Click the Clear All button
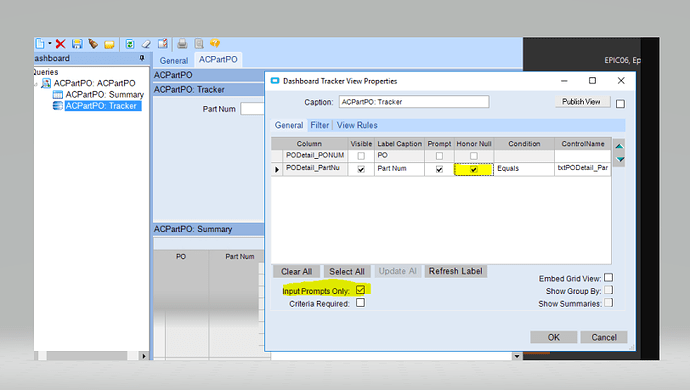 click(x=296, y=272)
